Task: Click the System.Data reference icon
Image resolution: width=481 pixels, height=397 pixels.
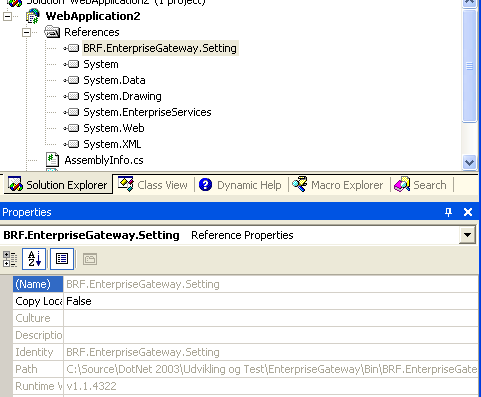Action: click(71, 80)
